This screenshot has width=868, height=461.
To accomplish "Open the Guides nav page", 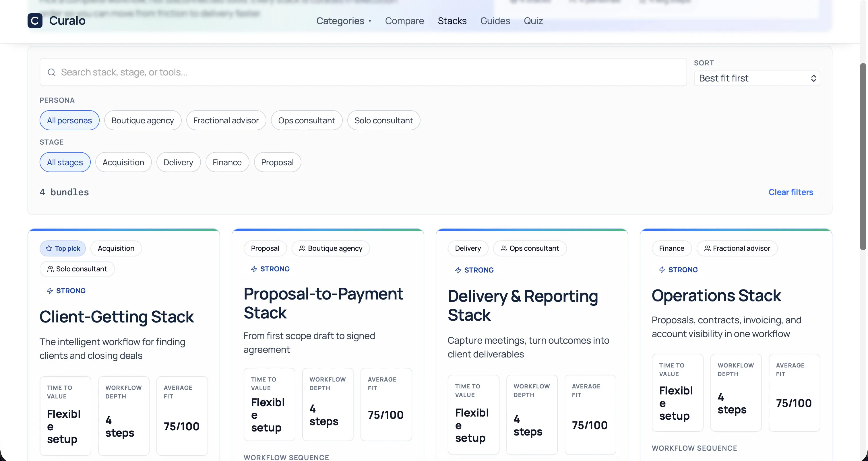I will tap(495, 21).
